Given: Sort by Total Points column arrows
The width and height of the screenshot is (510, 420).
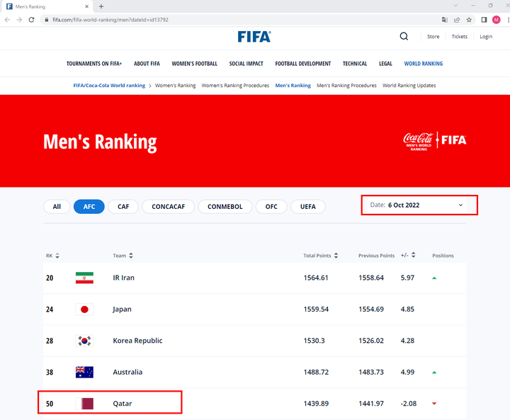Looking at the screenshot, I should [336, 256].
